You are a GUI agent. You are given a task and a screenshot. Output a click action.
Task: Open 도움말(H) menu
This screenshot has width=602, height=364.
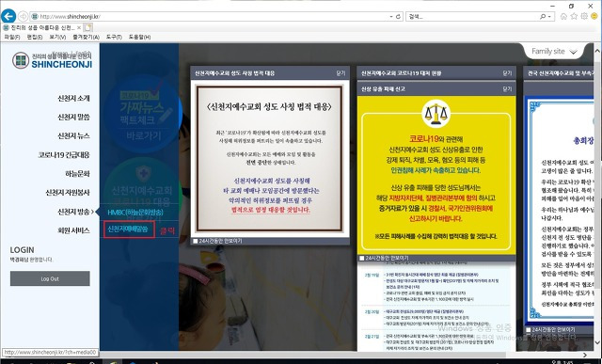pos(139,37)
